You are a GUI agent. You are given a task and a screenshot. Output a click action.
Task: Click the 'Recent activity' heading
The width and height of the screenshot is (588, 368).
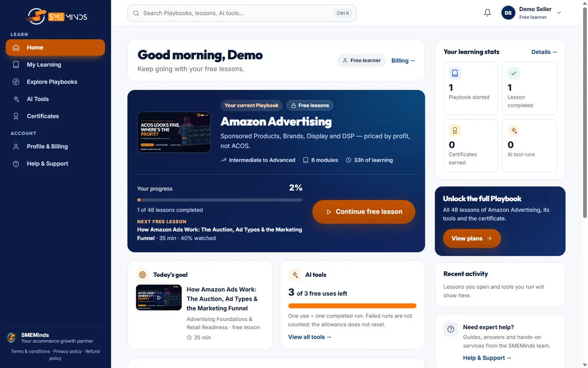465,274
